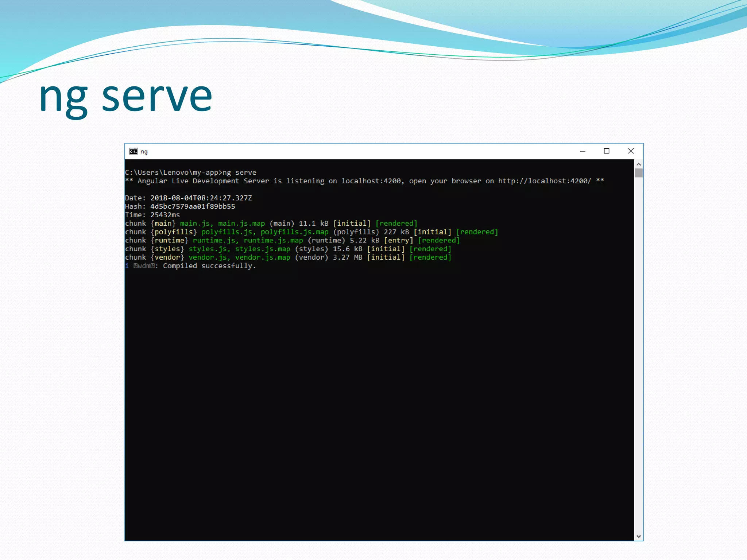
Task: Click the 'C:\Users\Lenovo\my-app>ng serve' prompt line
Action: pos(191,172)
